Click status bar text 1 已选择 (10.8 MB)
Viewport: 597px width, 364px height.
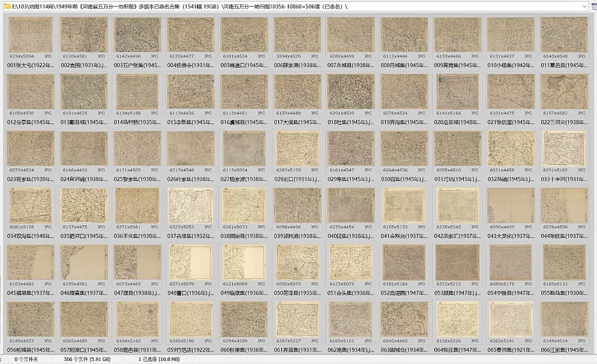(159, 359)
